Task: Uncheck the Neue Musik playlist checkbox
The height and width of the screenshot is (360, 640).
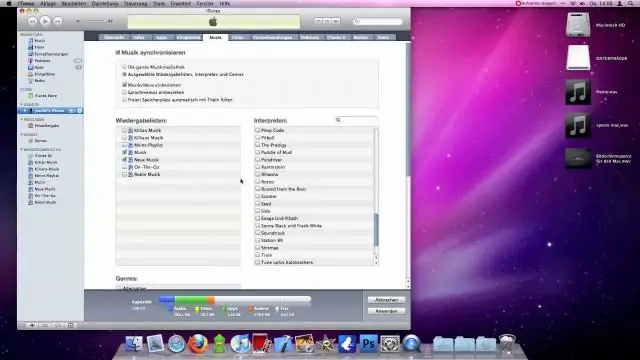Action: (x=124, y=160)
